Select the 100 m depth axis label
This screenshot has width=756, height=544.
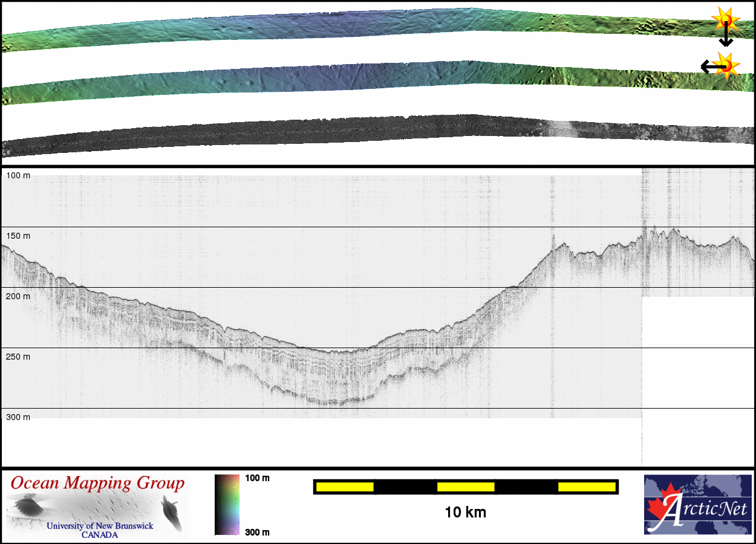18,175
